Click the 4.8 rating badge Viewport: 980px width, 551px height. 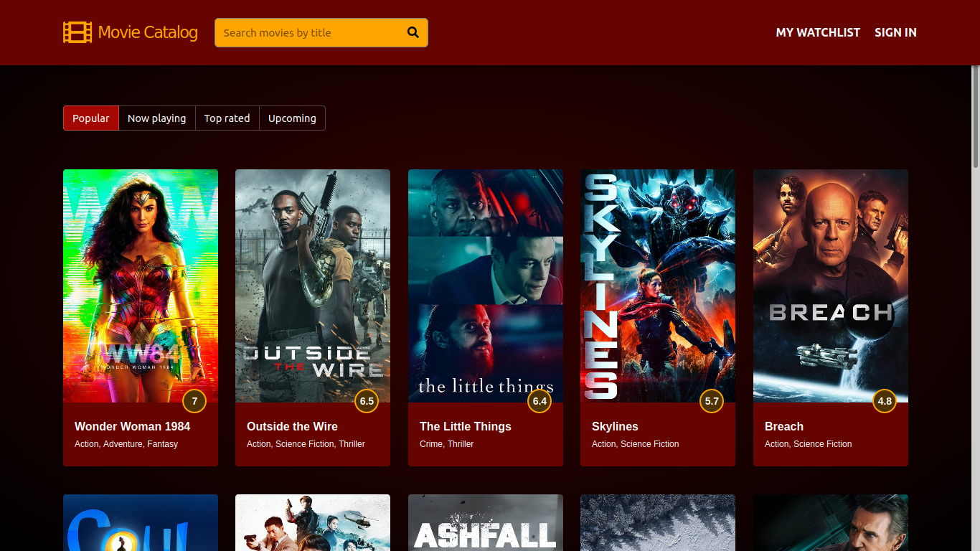point(885,401)
